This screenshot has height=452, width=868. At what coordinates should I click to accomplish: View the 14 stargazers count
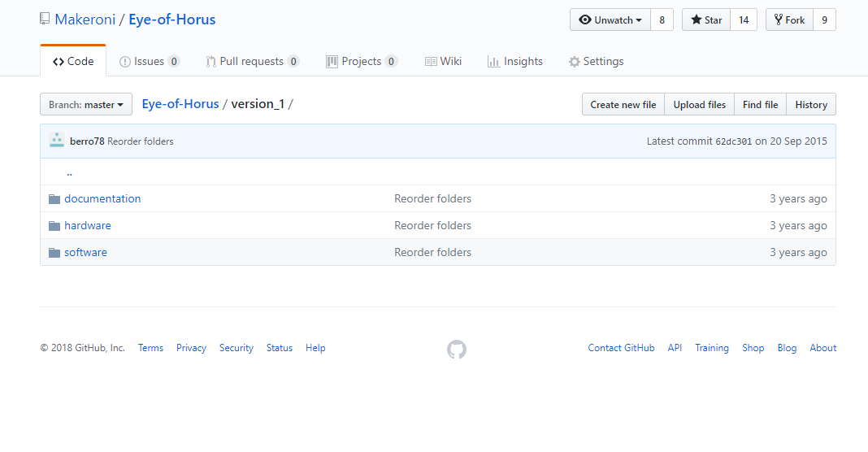coord(744,20)
